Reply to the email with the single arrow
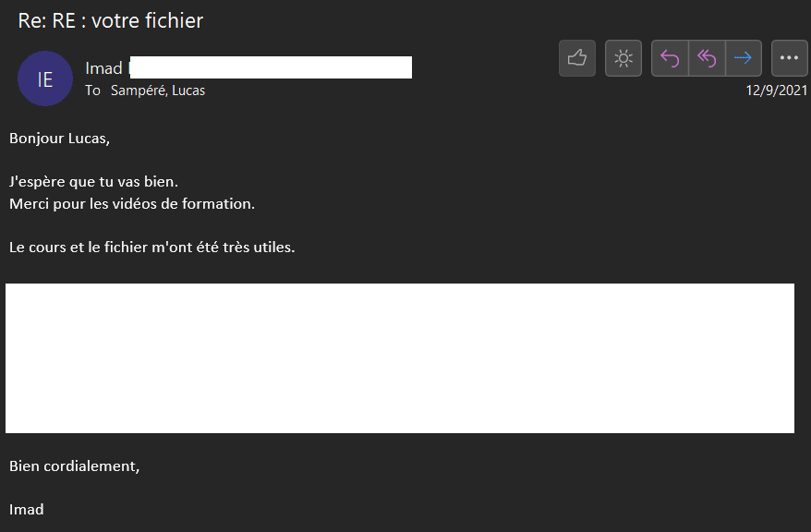Image resolution: width=811 pixels, height=532 pixels. click(671, 58)
